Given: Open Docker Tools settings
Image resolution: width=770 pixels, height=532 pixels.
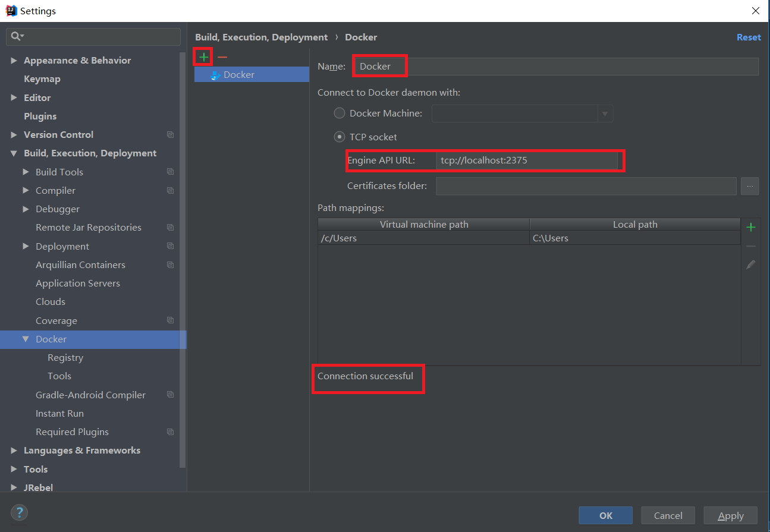Looking at the screenshot, I should [59, 376].
